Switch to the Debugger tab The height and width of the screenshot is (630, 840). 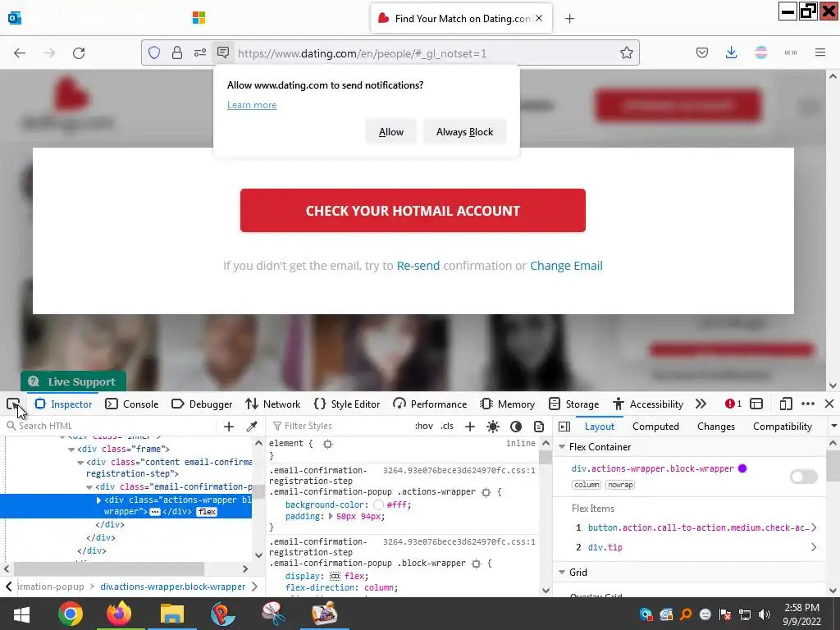click(x=202, y=404)
